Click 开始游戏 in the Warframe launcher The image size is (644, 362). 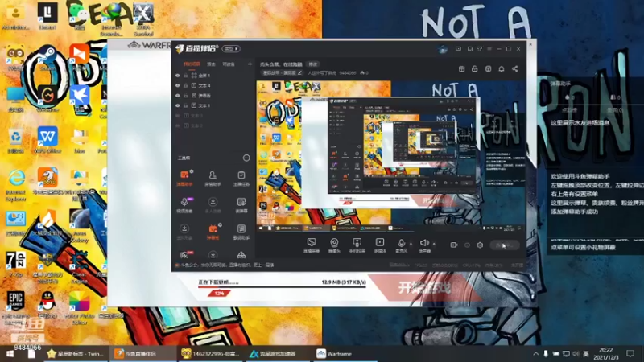click(x=425, y=288)
